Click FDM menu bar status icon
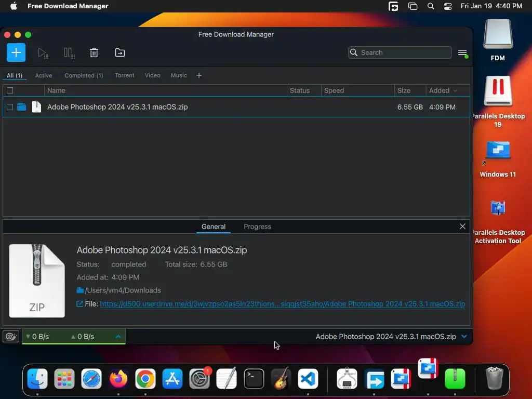The width and height of the screenshot is (532, 399). 393,6
